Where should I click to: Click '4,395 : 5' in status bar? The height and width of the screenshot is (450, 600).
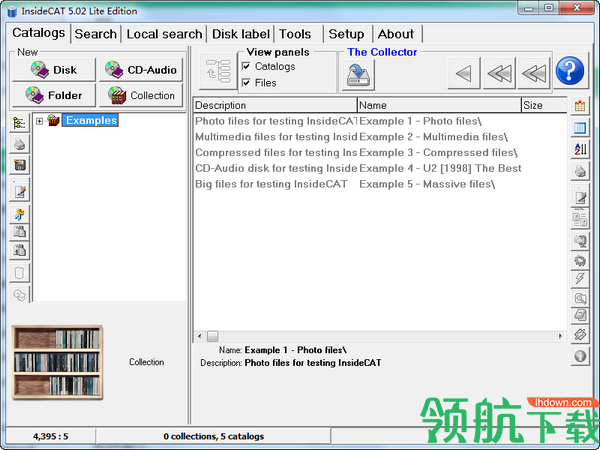[x=51, y=437]
